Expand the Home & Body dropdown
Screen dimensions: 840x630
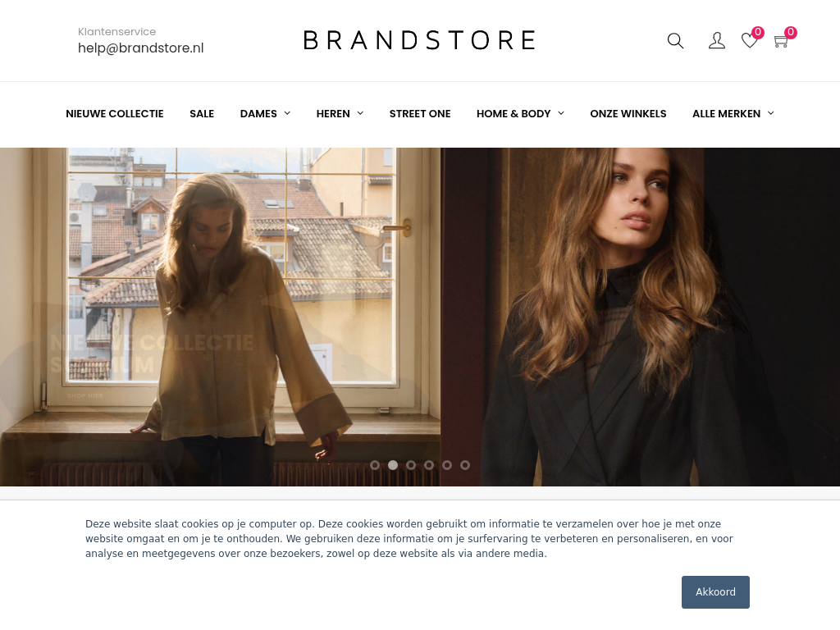pos(520,113)
